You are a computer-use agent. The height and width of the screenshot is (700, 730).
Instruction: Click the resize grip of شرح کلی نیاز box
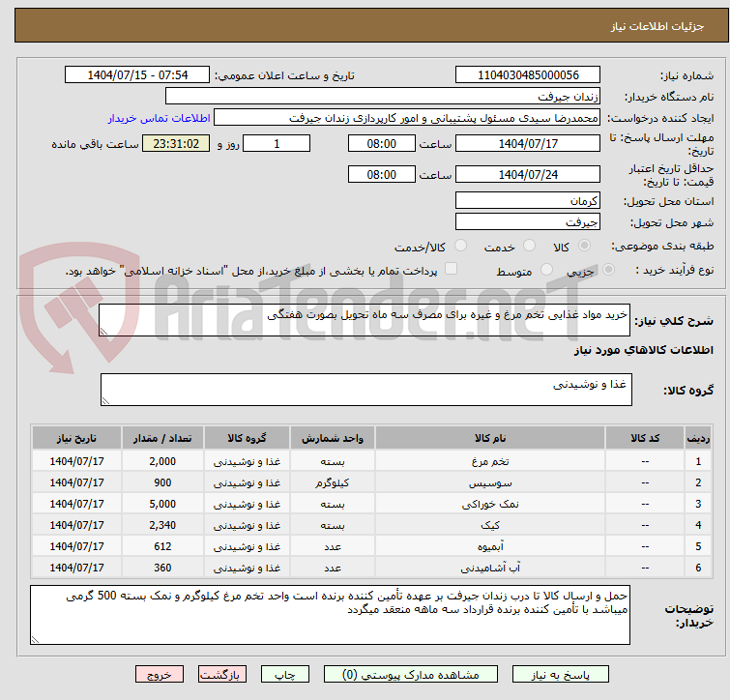103,331
